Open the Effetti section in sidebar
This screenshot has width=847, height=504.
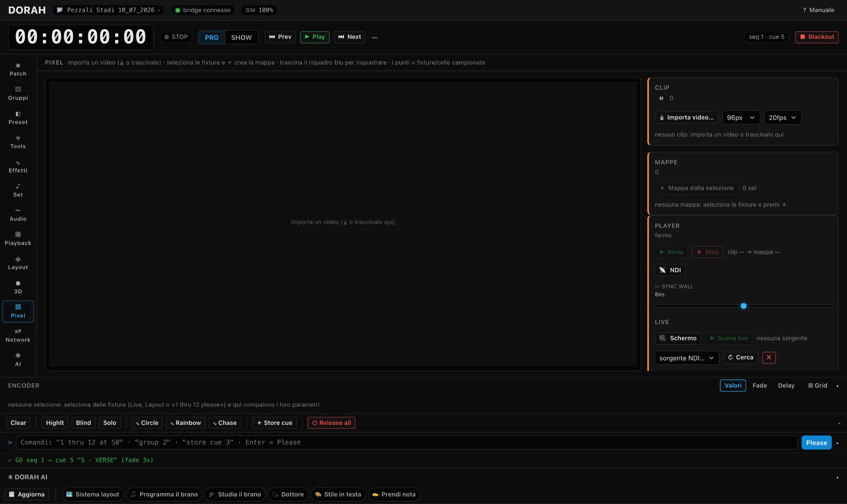(x=18, y=166)
